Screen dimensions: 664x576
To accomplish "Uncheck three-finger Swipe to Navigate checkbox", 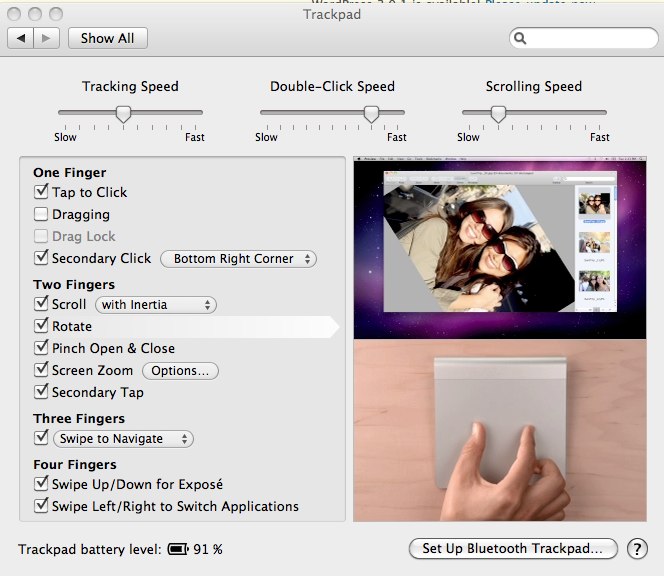I will [41, 438].
